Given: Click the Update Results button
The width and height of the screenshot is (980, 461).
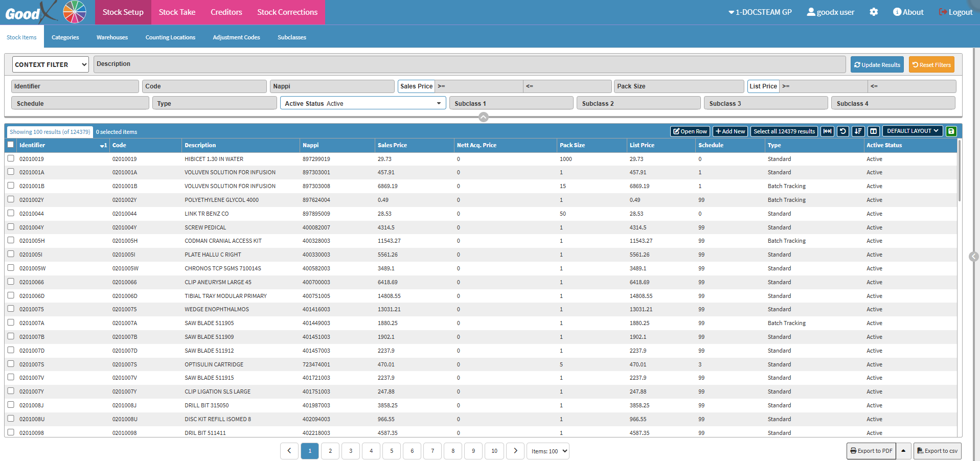Looking at the screenshot, I should (x=877, y=64).
